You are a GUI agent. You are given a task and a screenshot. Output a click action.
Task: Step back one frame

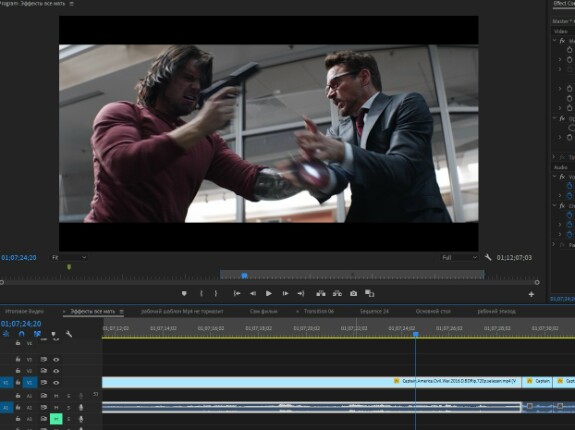click(x=253, y=294)
